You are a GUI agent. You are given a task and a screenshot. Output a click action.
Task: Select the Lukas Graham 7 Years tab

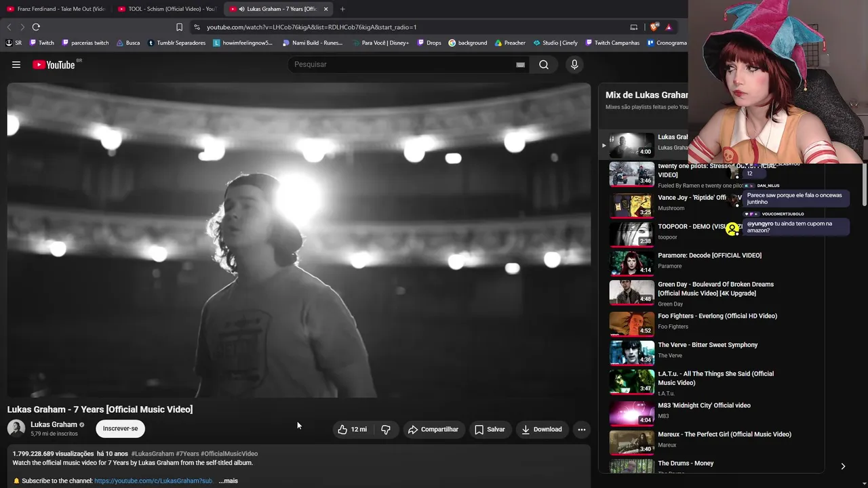(278, 9)
